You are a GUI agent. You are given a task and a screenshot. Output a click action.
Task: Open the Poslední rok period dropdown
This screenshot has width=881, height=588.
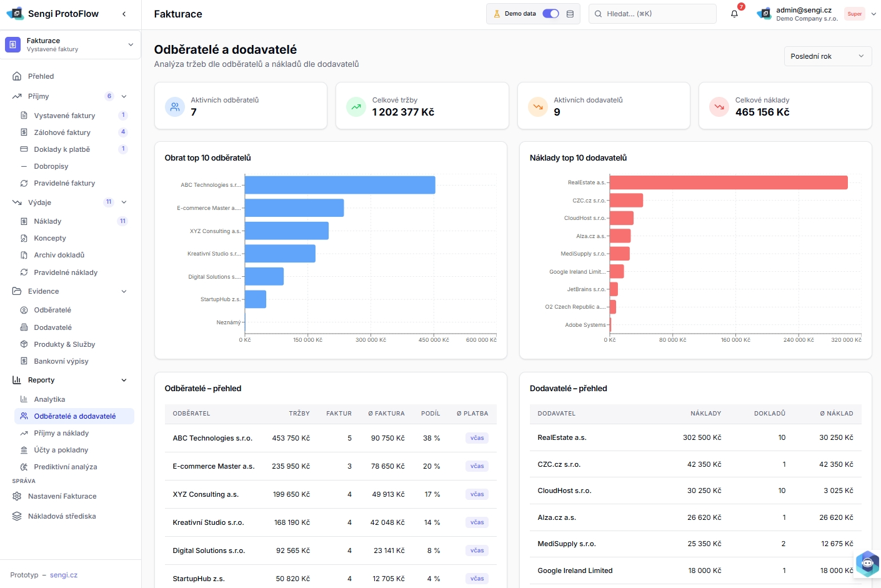pos(827,56)
